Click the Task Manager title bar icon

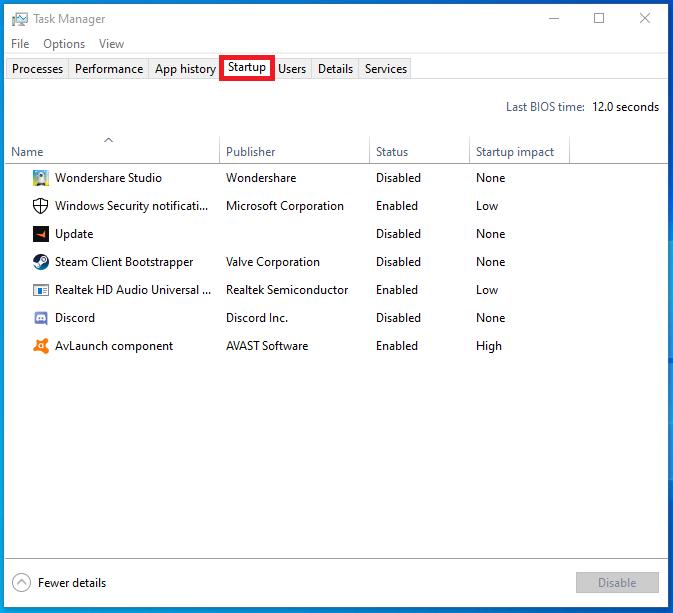19,19
